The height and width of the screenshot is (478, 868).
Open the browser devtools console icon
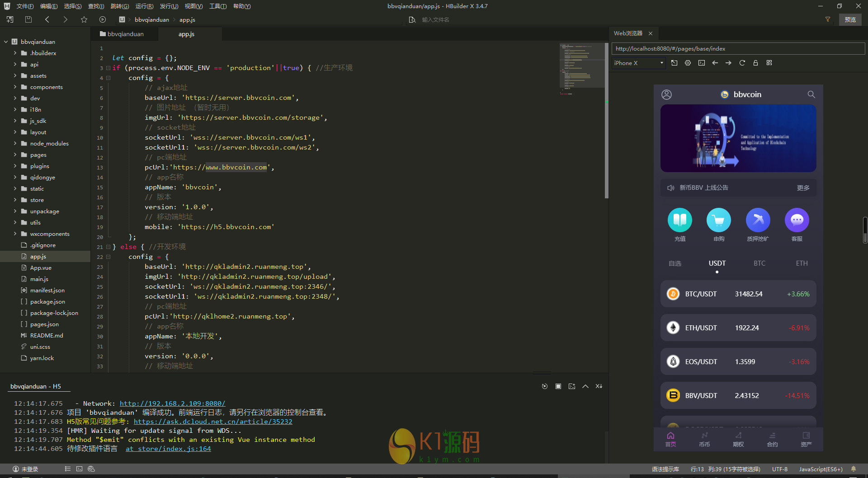(x=701, y=63)
